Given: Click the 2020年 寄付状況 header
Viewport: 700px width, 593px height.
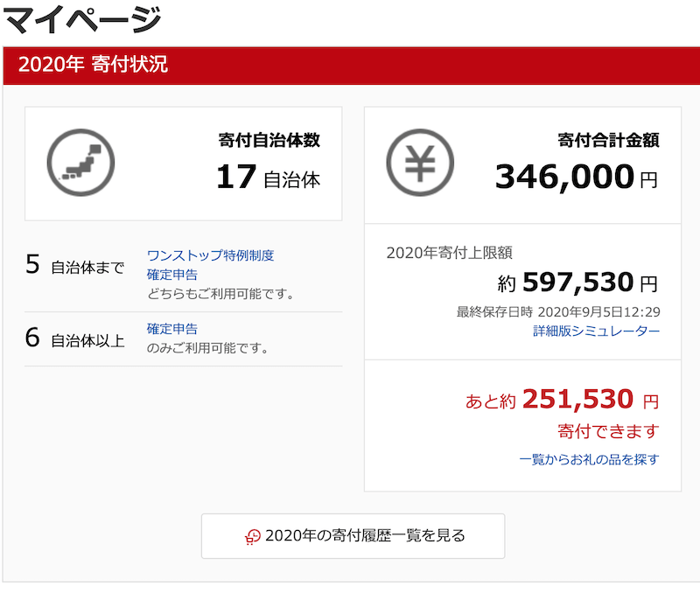Looking at the screenshot, I should pyautogui.click(x=352, y=65).
